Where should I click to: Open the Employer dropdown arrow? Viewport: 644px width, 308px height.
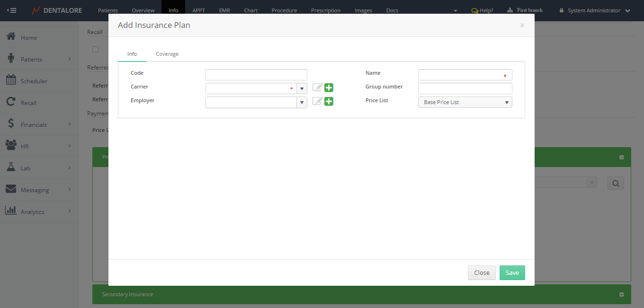click(x=302, y=102)
